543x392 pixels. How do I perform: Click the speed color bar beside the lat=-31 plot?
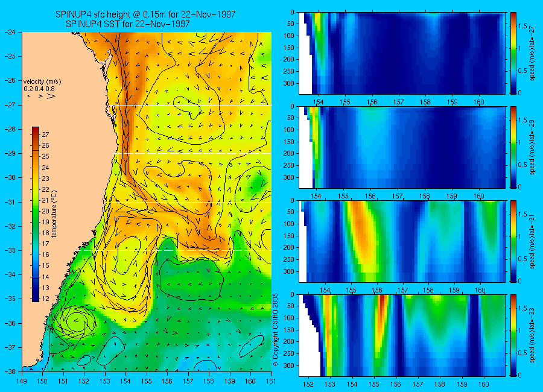click(513, 241)
